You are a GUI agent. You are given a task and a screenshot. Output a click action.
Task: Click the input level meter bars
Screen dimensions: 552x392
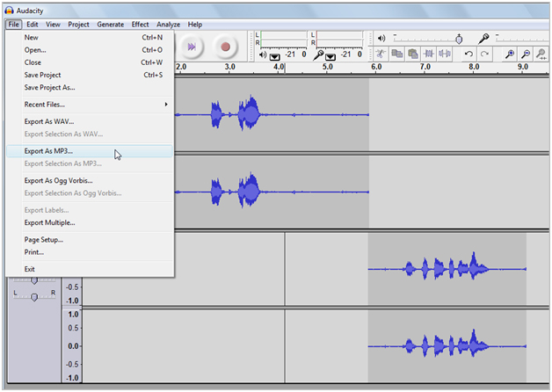[x=339, y=39]
